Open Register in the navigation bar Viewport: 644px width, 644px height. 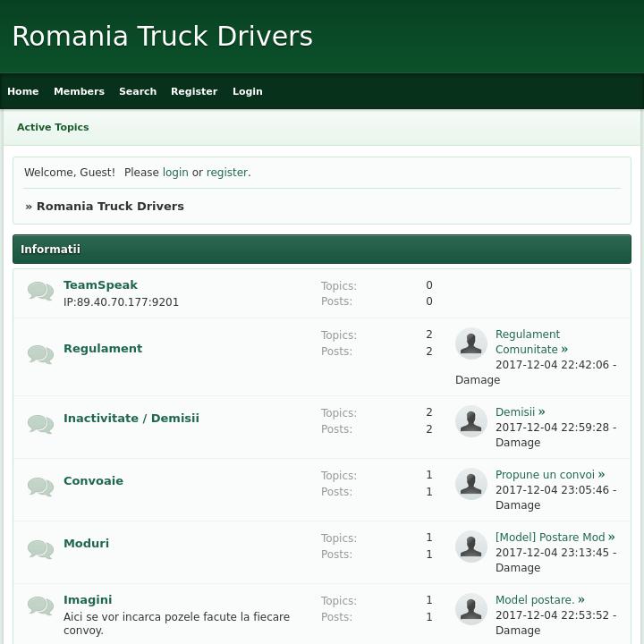coord(194,91)
